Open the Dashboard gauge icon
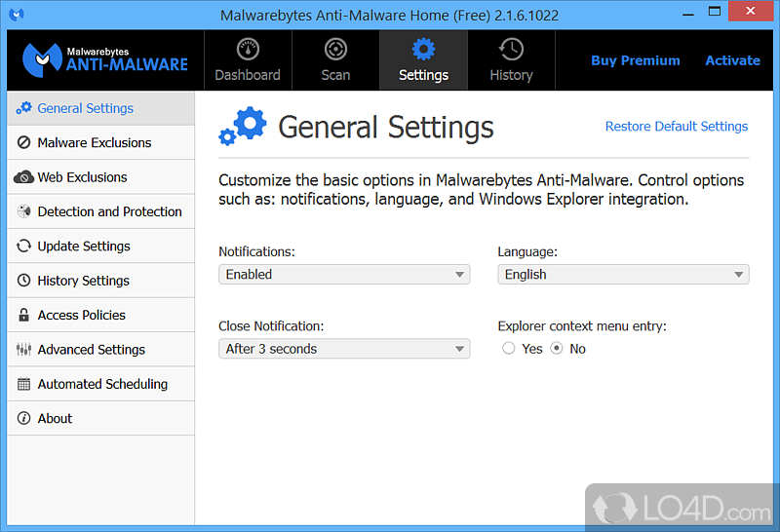The width and height of the screenshot is (780, 532). (248, 50)
